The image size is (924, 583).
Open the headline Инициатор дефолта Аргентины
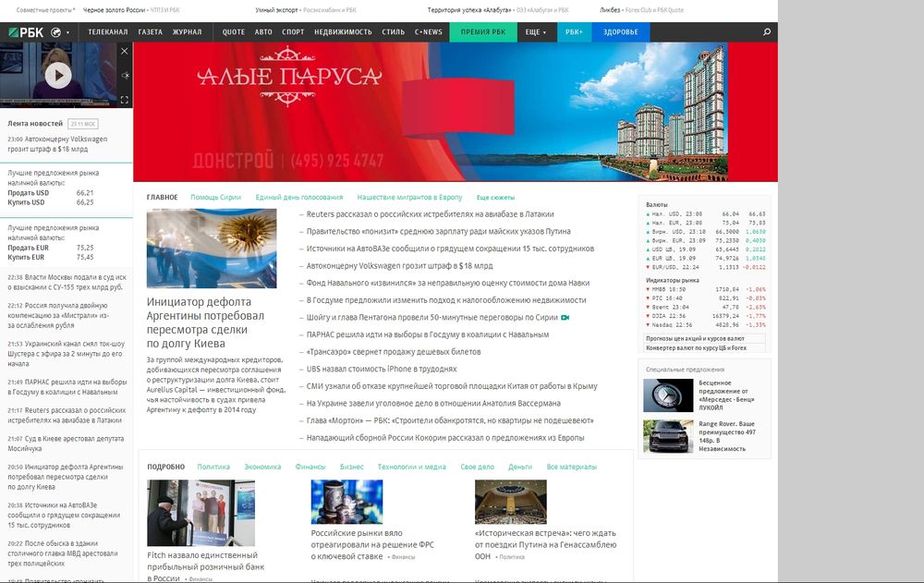coord(205,322)
